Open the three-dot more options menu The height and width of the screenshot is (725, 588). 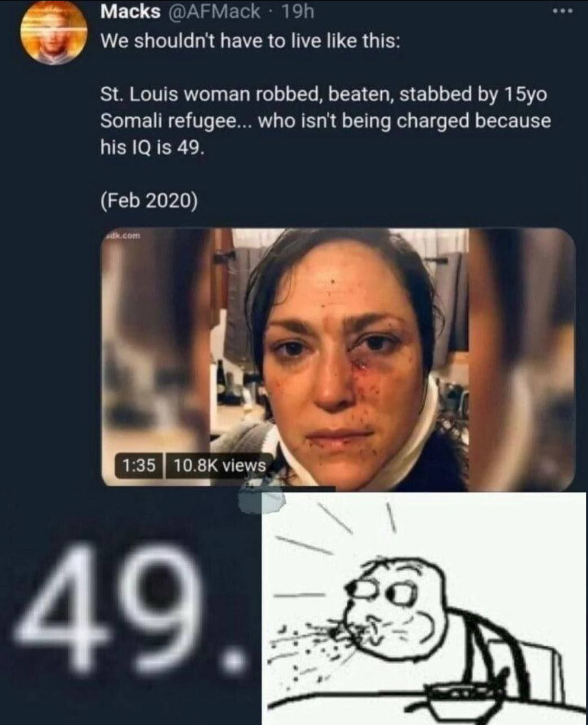tap(561, 11)
